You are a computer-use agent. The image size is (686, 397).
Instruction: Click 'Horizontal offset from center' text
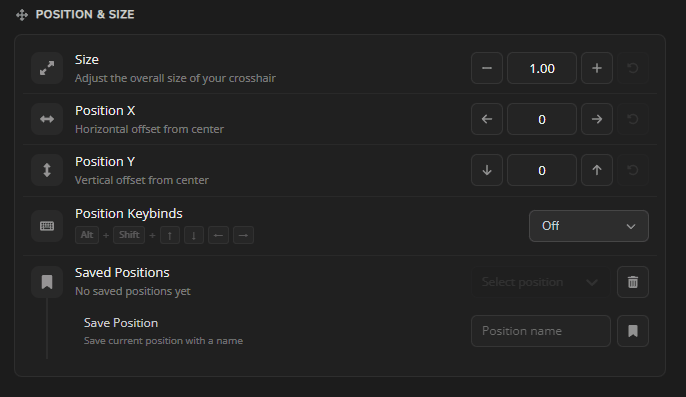(x=149, y=129)
